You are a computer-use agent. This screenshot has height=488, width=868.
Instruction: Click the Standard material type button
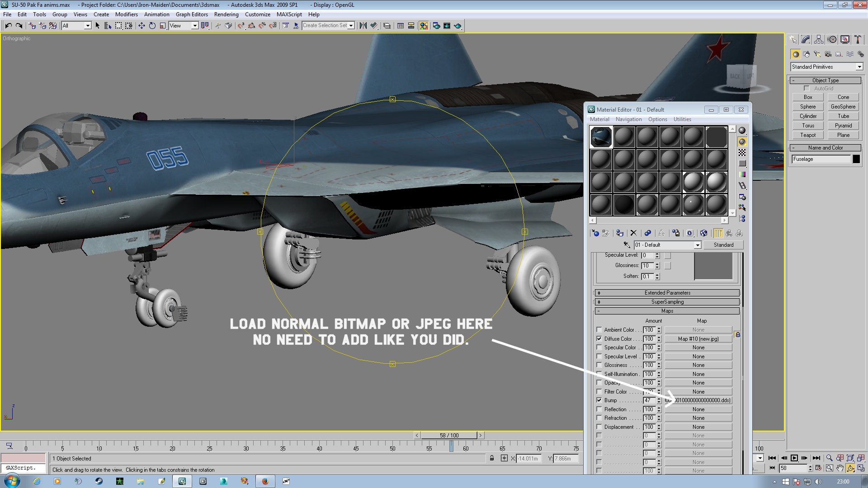723,245
